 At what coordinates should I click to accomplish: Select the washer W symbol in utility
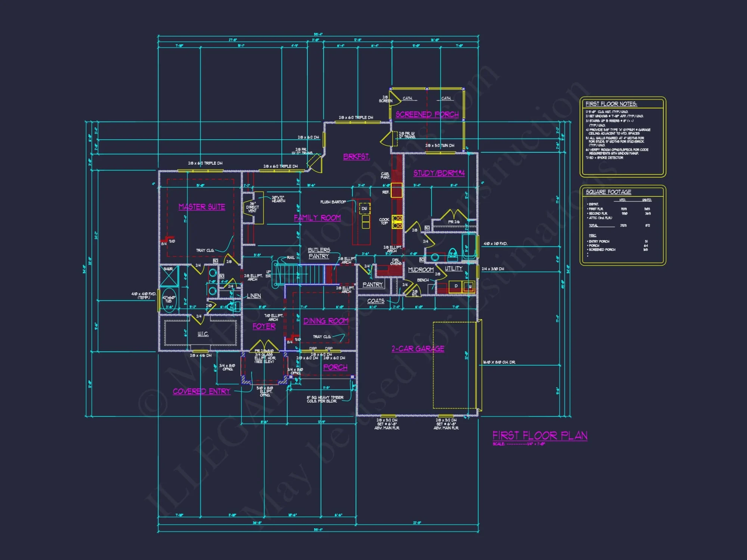[x=469, y=286]
